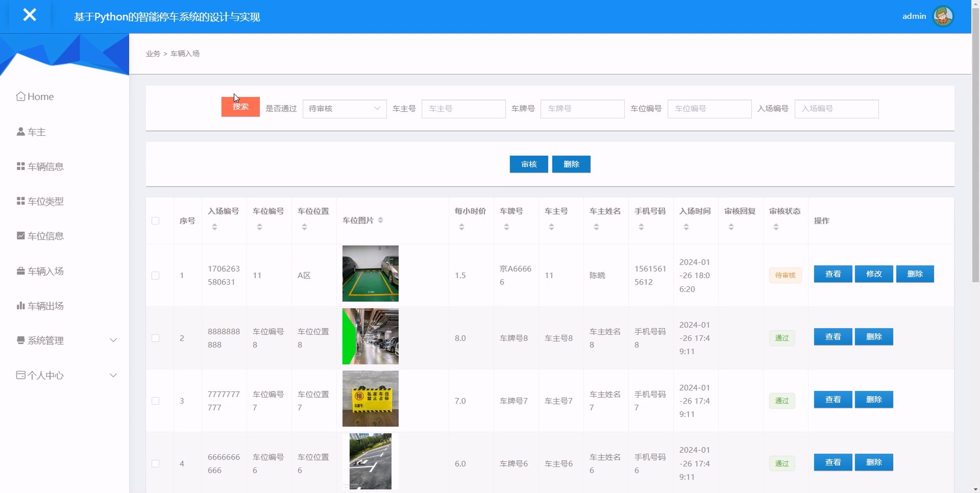980x493 pixels.
Task: Click 查看 for row 车牌号6
Action: click(833, 462)
